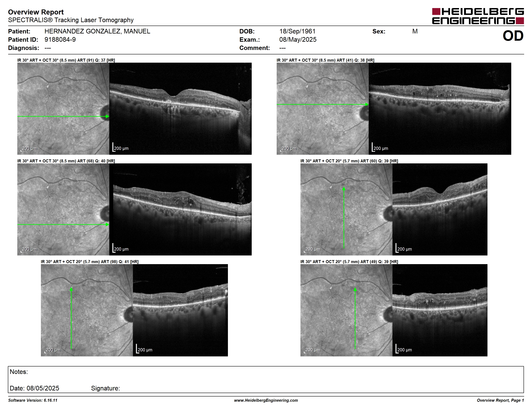Click scan caption ART (98) Q: 41
The width and height of the screenshot is (532, 411).
point(90,262)
